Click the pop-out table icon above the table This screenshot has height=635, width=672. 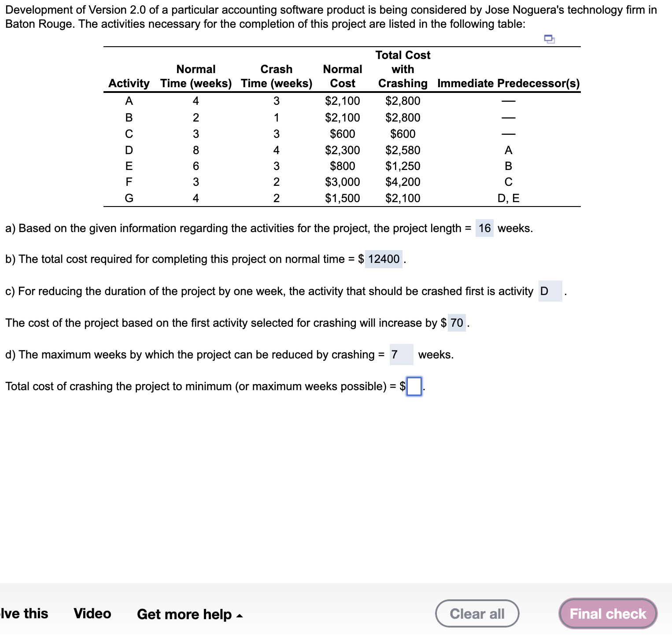pos(549,39)
